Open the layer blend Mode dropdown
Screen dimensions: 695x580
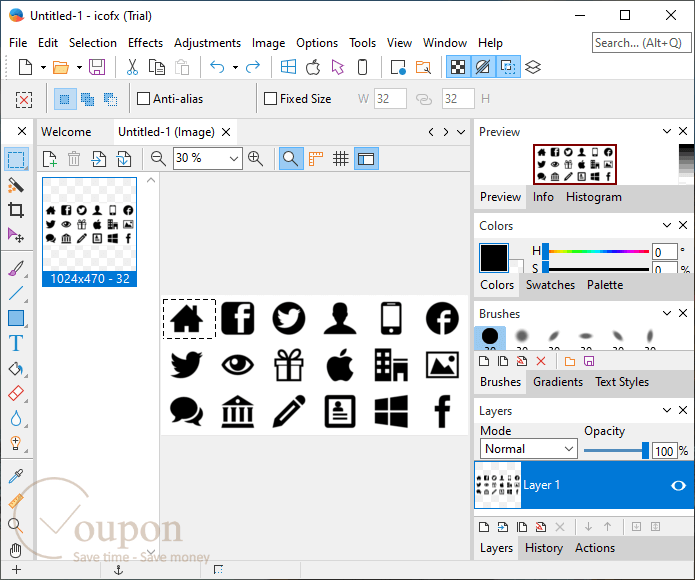(x=529, y=449)
